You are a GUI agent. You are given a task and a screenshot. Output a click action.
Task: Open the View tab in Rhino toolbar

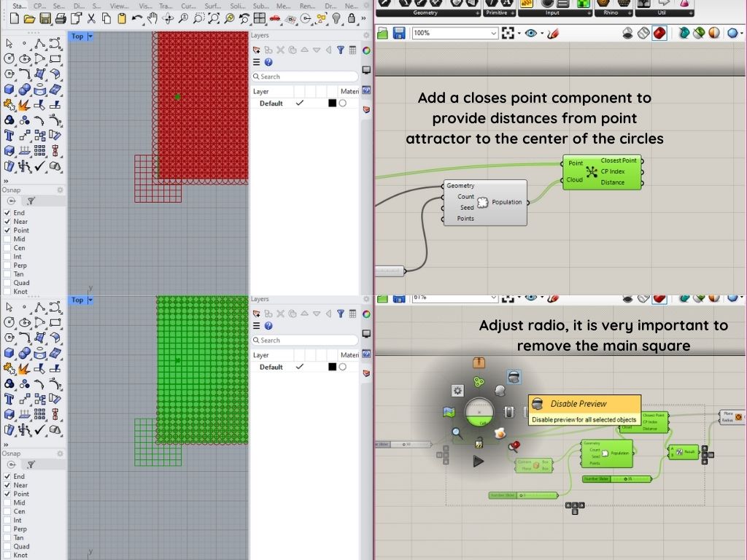pyautogui.click(x=119, y=6)
